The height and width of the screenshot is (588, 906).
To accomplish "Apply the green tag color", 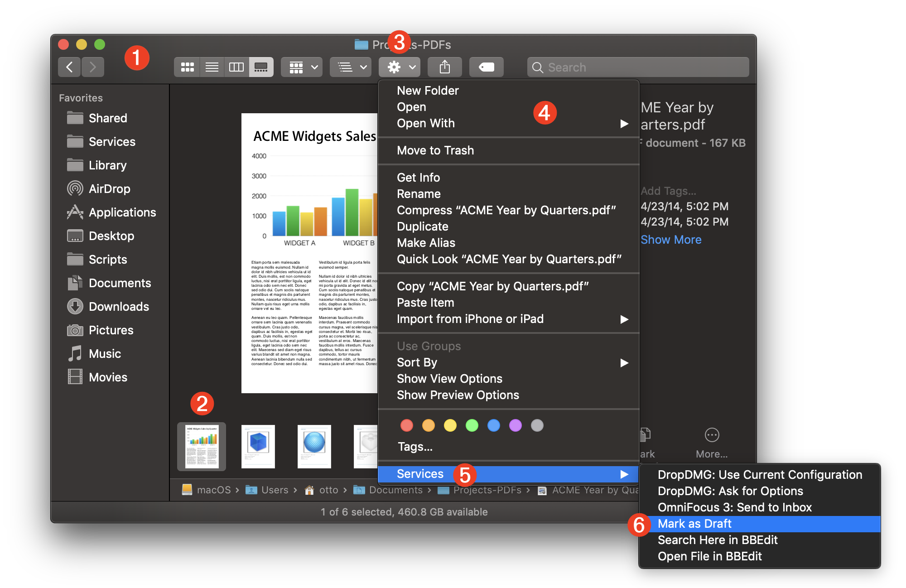I will 472,425.
